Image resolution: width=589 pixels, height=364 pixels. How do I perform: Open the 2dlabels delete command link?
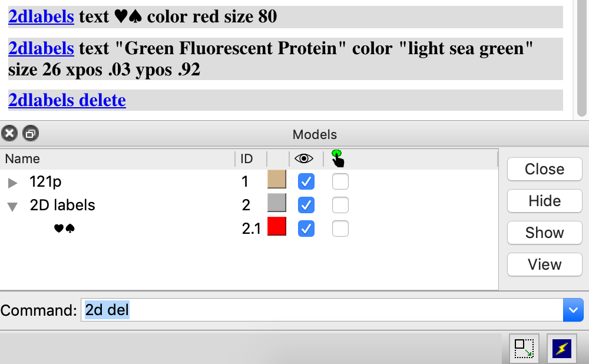click(x=67, y=100)
